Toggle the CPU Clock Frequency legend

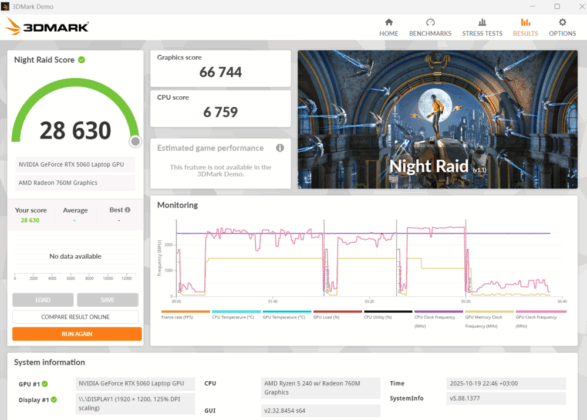(438, 319)
